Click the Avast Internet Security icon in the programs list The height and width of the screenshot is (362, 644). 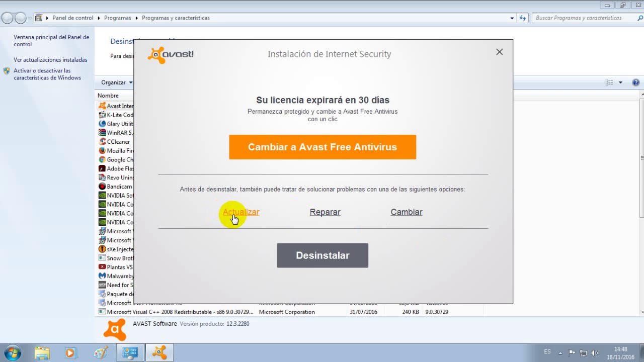[x=102, y=106]
